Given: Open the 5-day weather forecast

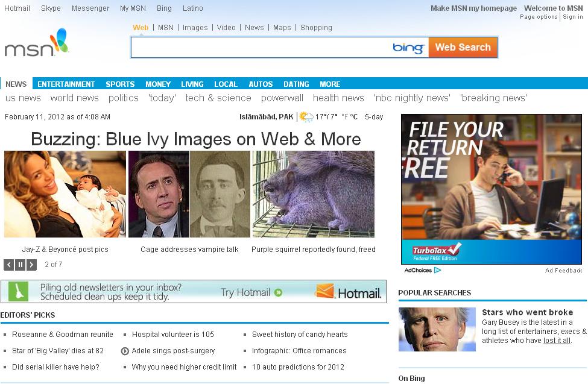Looking at the screenshot, I should pos(374,117).
